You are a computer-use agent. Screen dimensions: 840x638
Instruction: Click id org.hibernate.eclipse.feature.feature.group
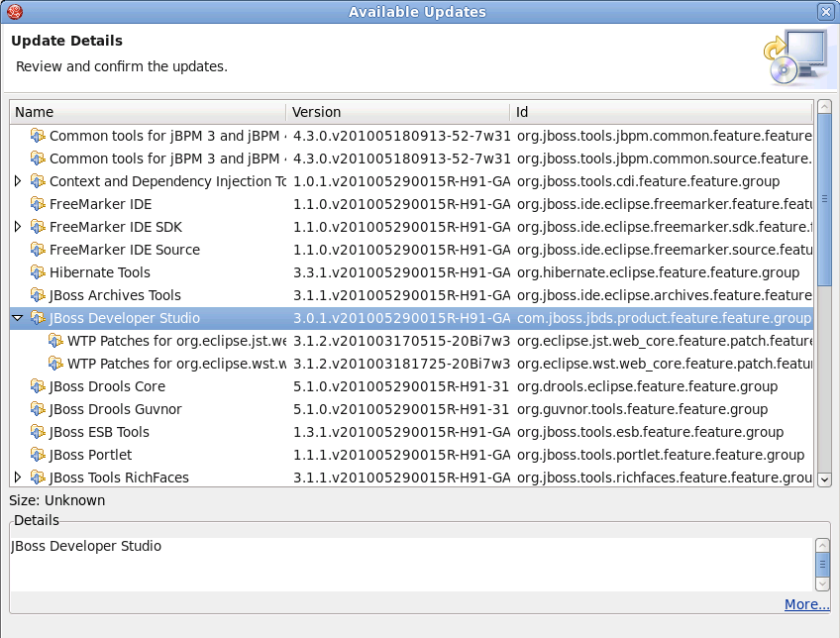coord(659,272)
